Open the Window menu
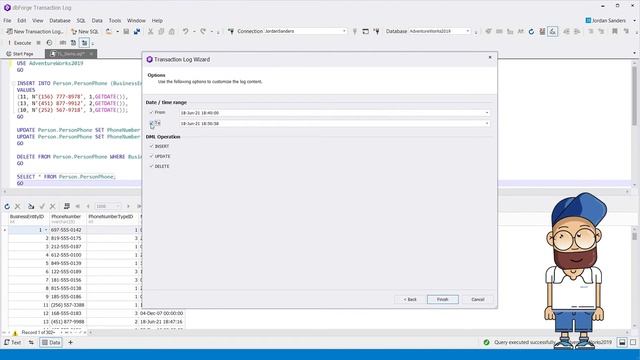This screenshot has height=360, width=640. (x=136, y=20)
